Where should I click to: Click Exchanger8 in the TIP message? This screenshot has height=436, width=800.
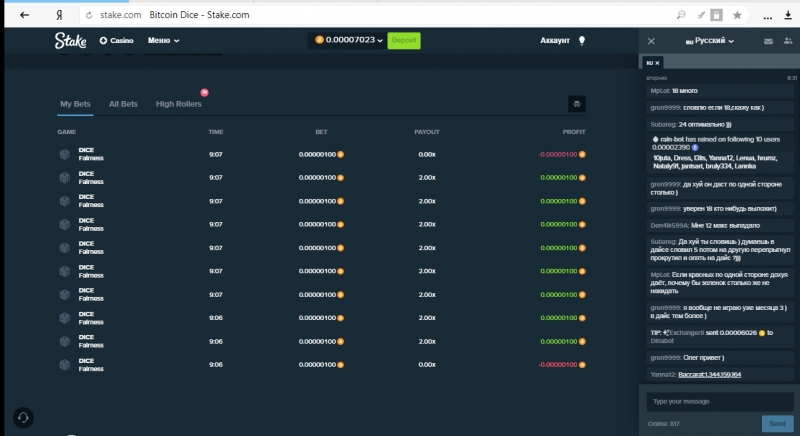coord(686,332)
